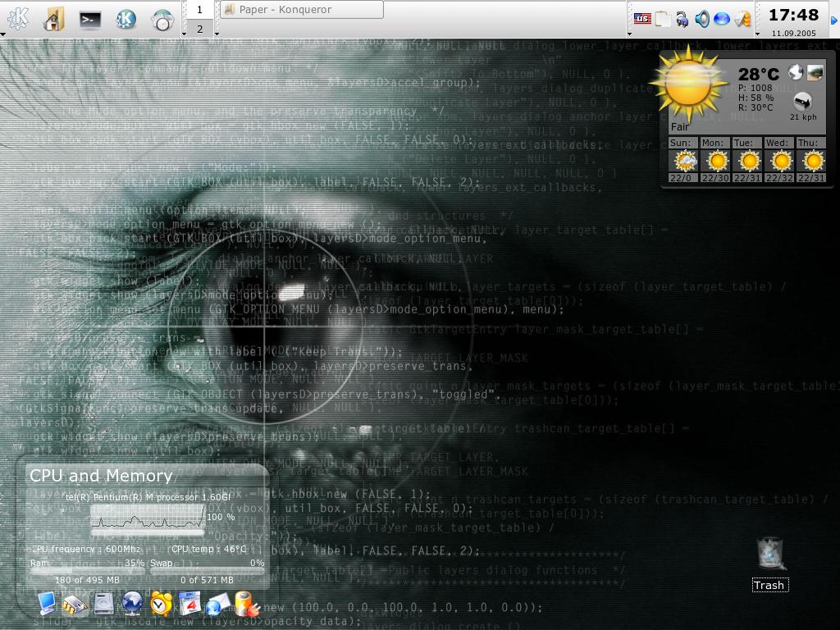Click the landscape photo icon in weather widget
Image resolution: width=840 pixels, height=630 pixels.
coord(815,72)
